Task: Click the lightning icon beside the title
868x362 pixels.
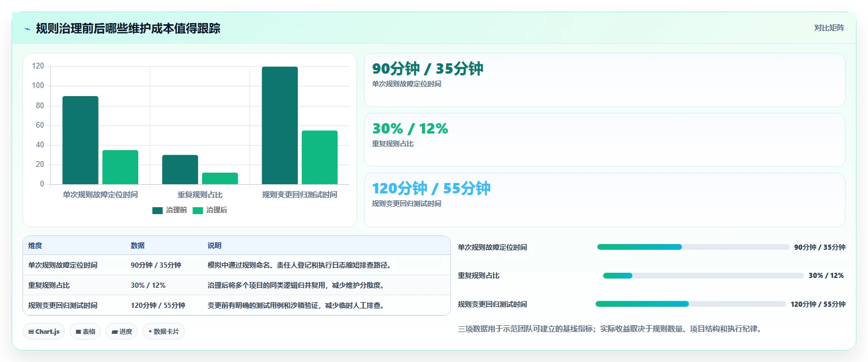Action: 27,29
